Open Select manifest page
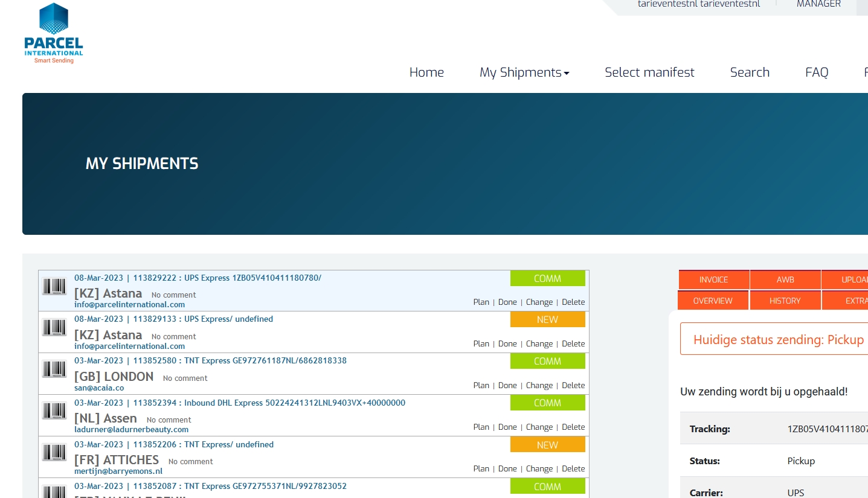This screenshot has width=868, height=498. coord(649,72)
